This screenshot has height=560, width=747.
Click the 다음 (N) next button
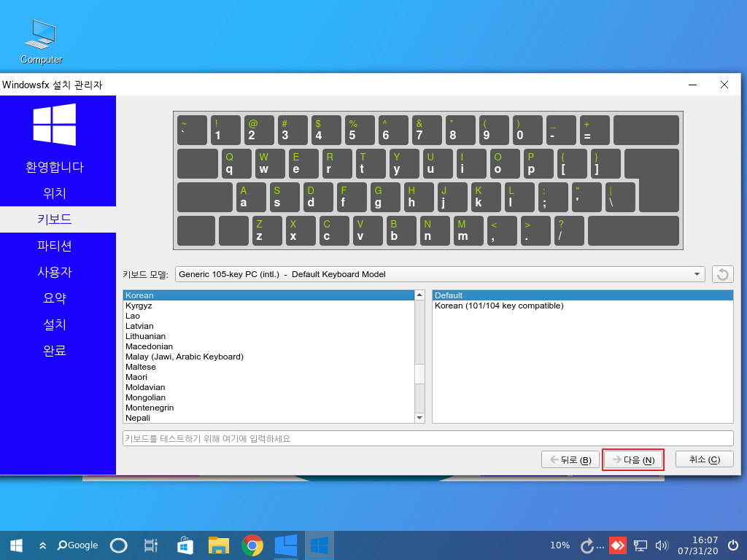(633, 459)
